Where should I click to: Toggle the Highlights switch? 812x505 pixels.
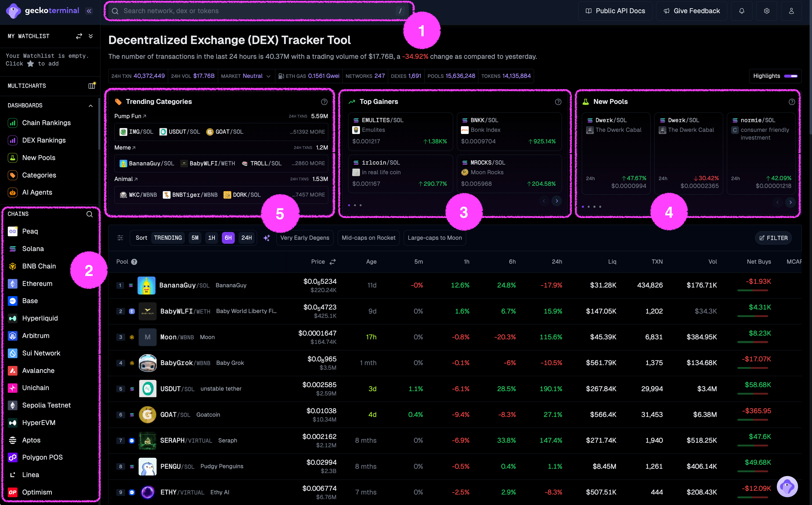coord(791,76)
